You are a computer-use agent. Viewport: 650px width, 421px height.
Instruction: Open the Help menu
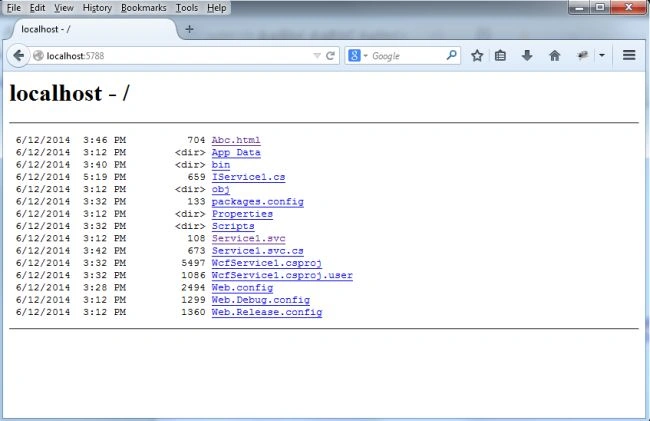216,8
